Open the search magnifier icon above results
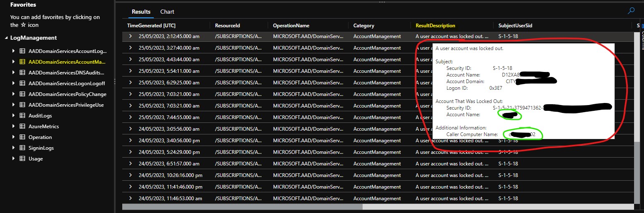Viewport: 644px width, 213px height. pyautogui.click(x=631, y=11)
